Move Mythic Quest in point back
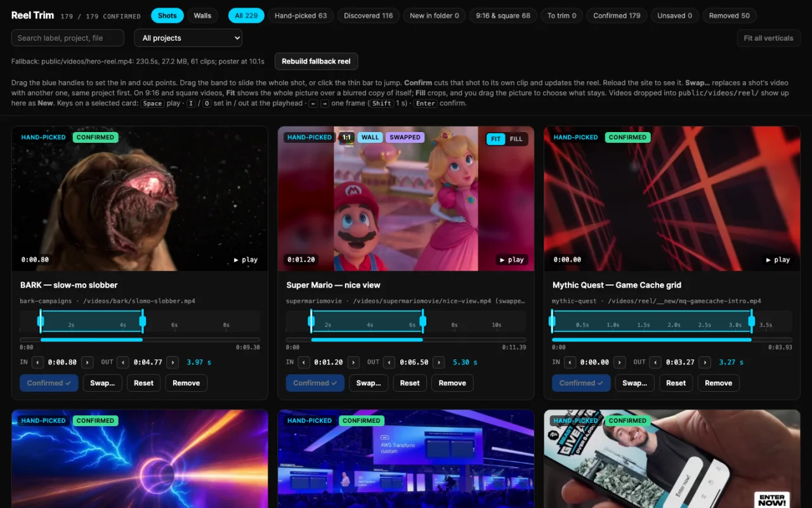 (x=570, y=363)
